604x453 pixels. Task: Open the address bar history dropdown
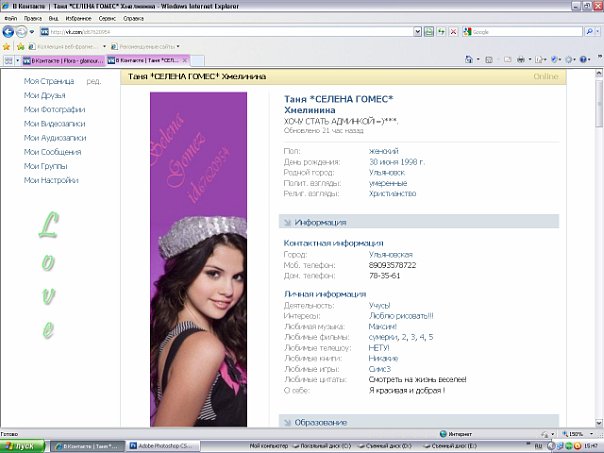(416, 32)
